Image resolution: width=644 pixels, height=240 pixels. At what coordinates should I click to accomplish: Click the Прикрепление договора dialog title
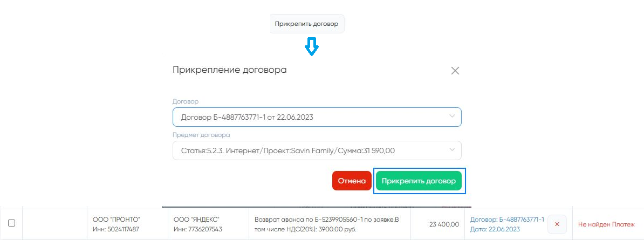[229, 70]
